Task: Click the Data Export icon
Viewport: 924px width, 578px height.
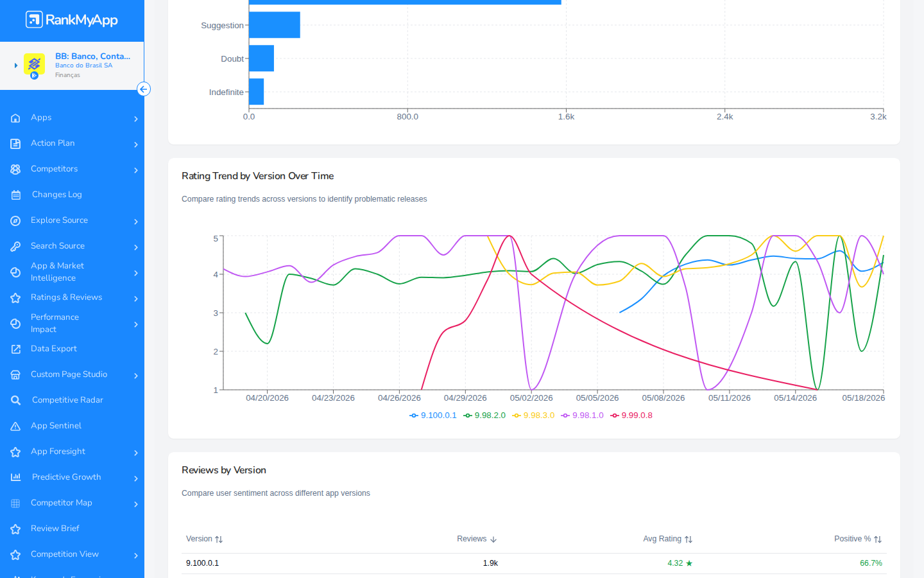Action: [x=16, y=349]
